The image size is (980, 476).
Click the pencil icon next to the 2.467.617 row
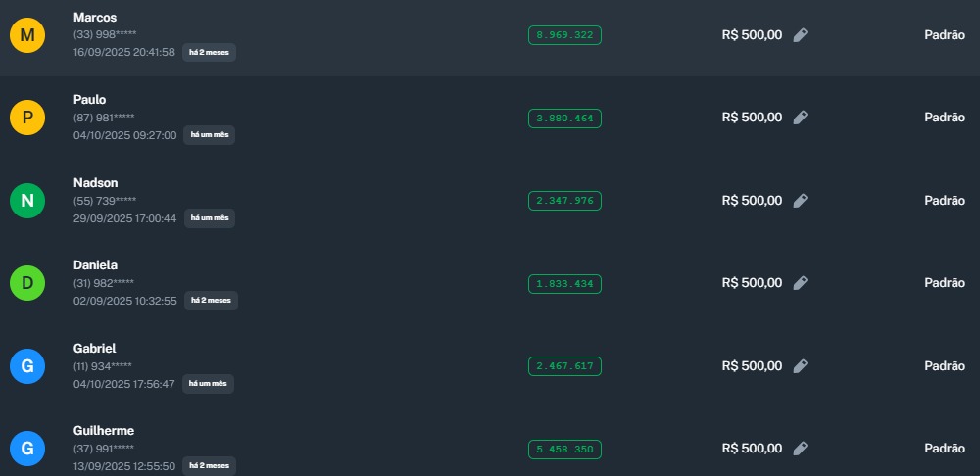(x=800, y=366)
